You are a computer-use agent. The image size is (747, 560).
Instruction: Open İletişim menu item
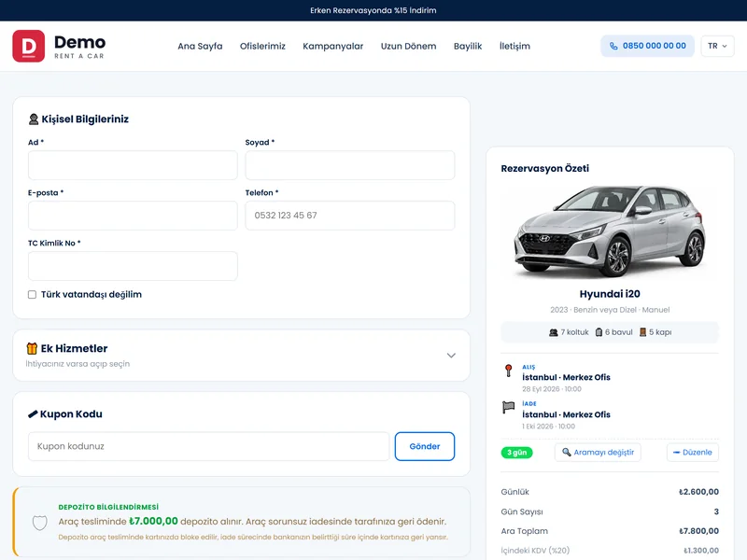pos(514,46)
